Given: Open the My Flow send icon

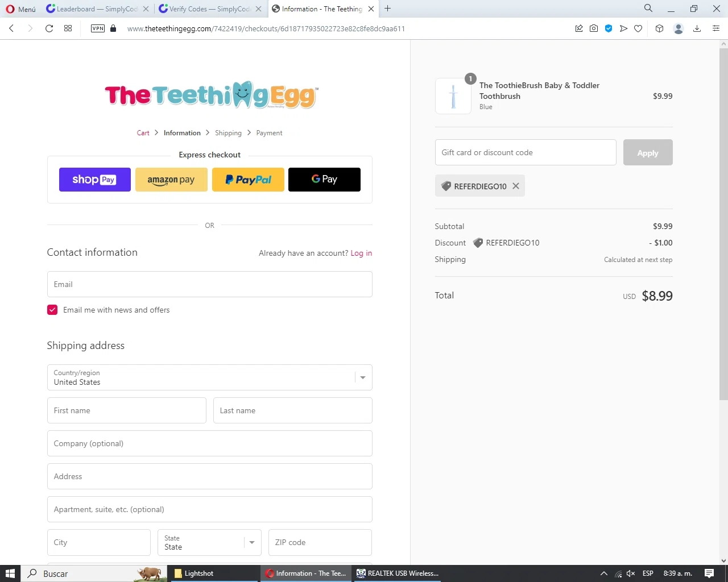Looking at the screenshot, I should coord(623,28).
